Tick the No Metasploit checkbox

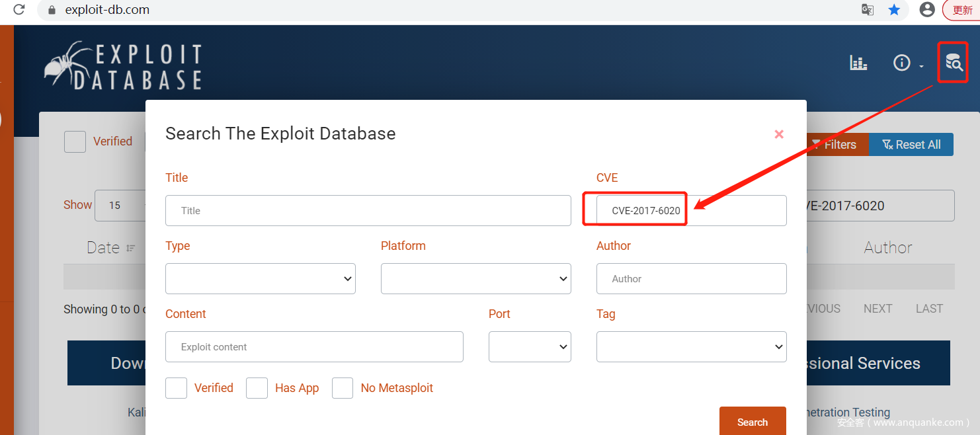(343, 388)
